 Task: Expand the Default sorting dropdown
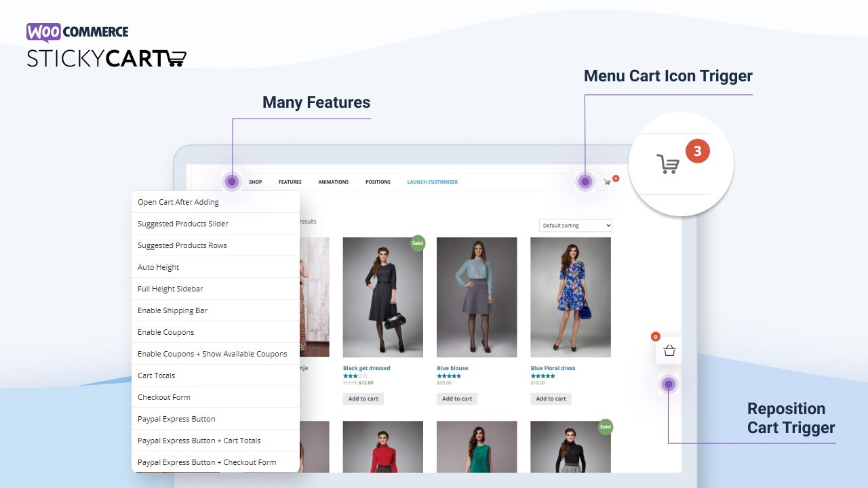click(576, 225)
